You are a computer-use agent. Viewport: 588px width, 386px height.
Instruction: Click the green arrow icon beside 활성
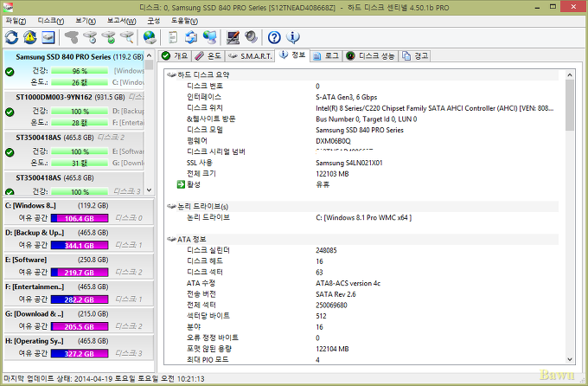click(181, 184)
